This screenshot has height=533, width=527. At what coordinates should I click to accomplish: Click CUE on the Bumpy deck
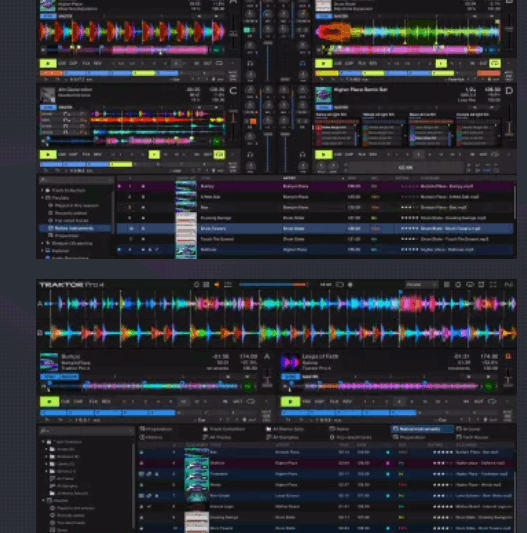tap(65, 401)
